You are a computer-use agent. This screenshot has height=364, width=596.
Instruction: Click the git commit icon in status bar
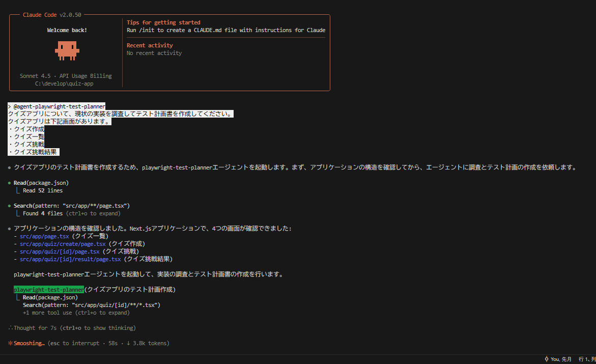[x=546, y=359]
